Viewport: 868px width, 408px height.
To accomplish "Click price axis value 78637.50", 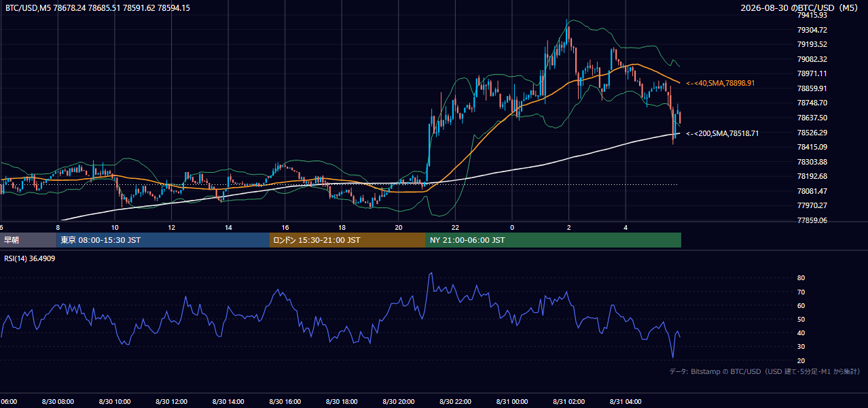I will [812, 118].
